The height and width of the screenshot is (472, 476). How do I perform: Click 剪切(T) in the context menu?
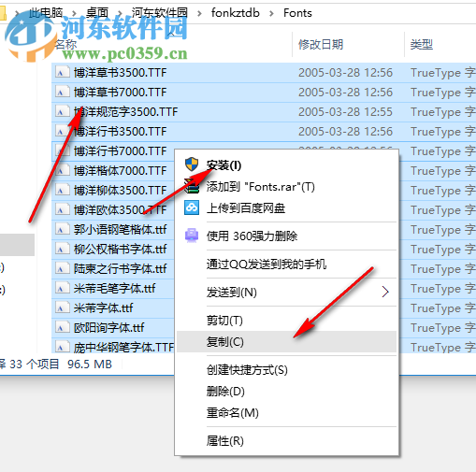(x=224, y=321)
